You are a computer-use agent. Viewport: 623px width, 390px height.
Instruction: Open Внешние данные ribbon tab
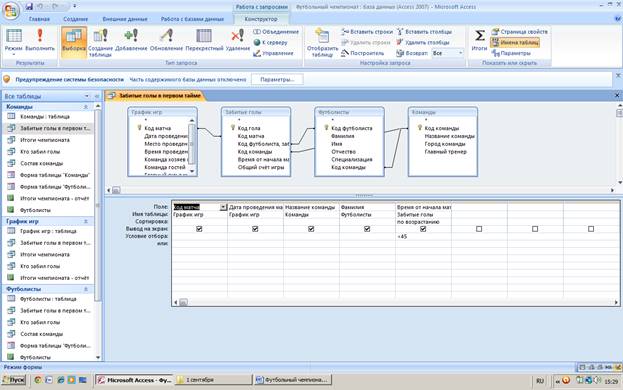[x=125, y=19]
